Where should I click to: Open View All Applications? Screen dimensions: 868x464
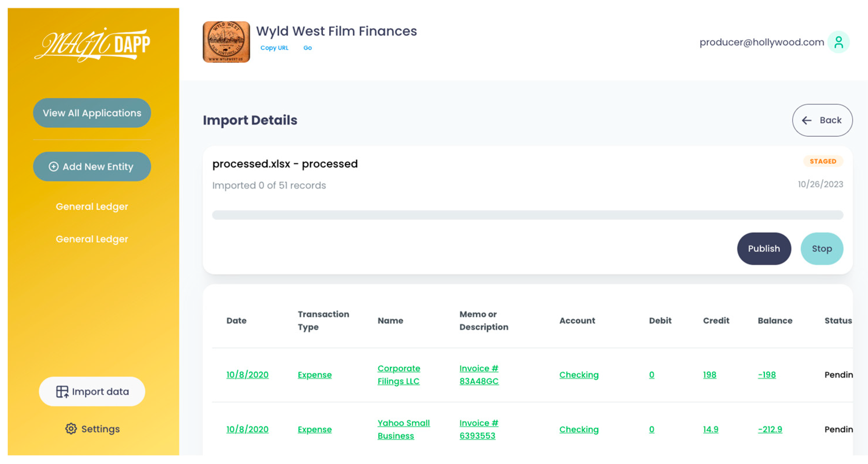tap(92, 113)
